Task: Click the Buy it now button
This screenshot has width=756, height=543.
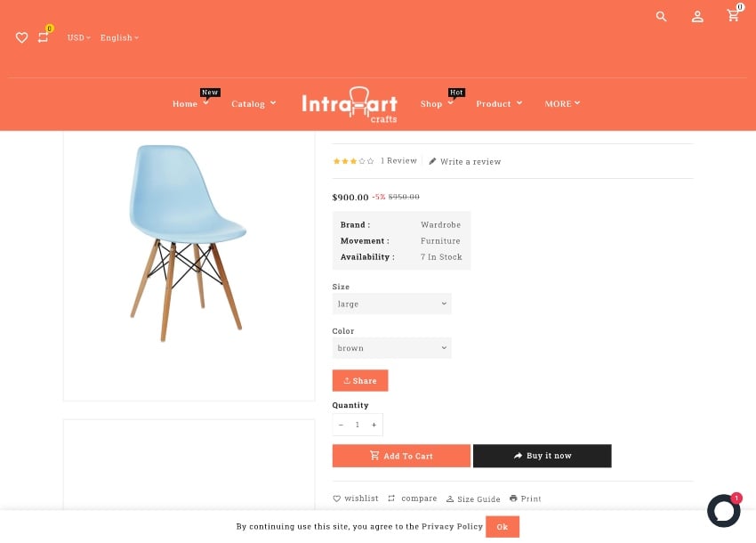Action: (x=542, y=456)
